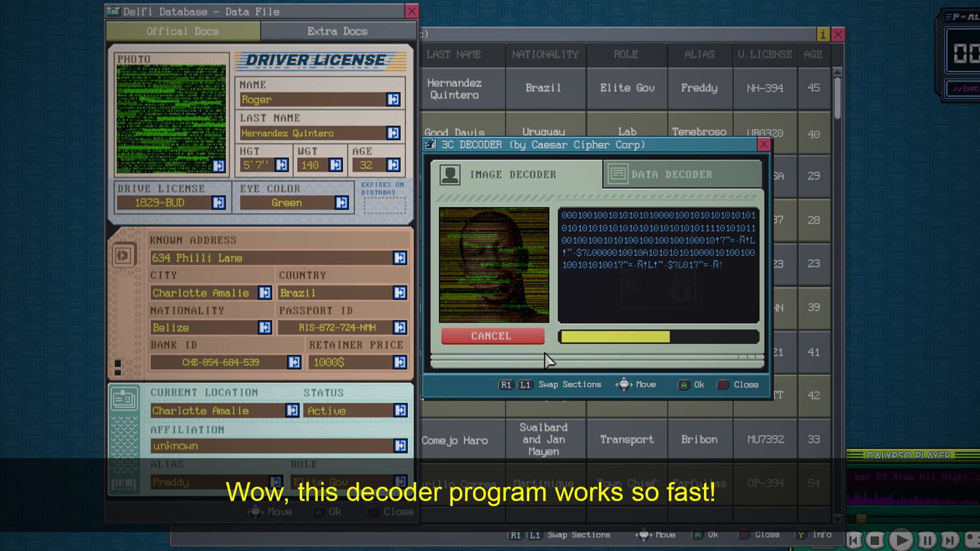The width and height of the screenshot is (980, 551).
Task: Switch to the Extra Docs tab
Action: coord(338,31)
